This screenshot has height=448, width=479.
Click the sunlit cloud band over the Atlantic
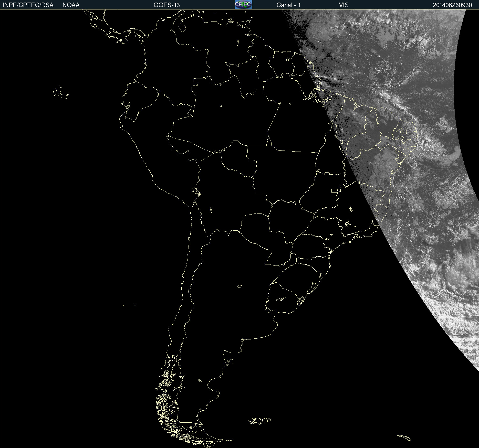click(x=397, y=102)
